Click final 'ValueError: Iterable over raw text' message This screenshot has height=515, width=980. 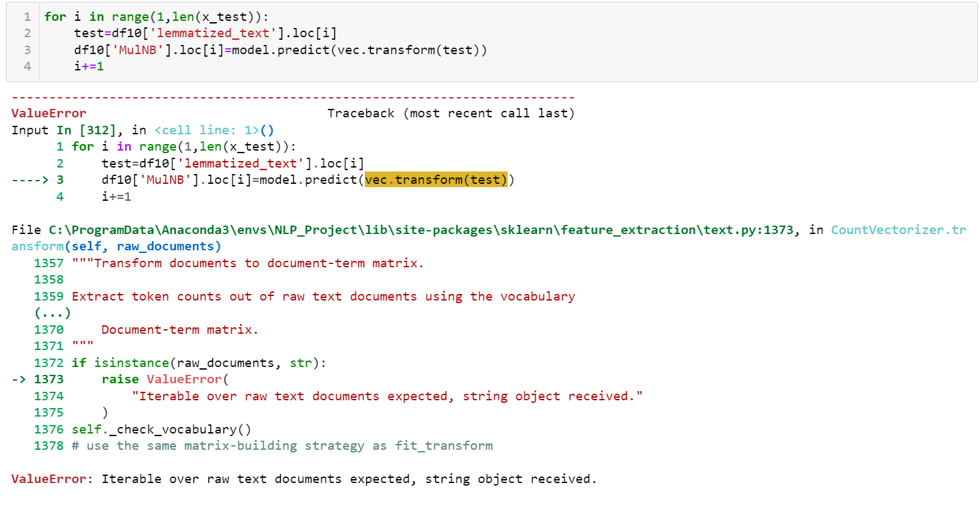(304, 479)
